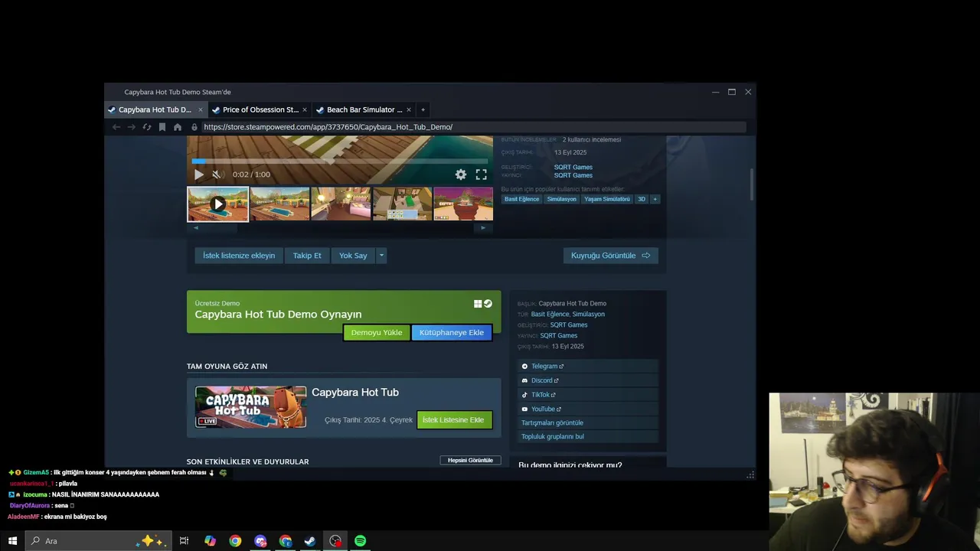This screenshot has height=551, width=980.
Task: Click the Simülasyon tag
Action: pos(561,199)
